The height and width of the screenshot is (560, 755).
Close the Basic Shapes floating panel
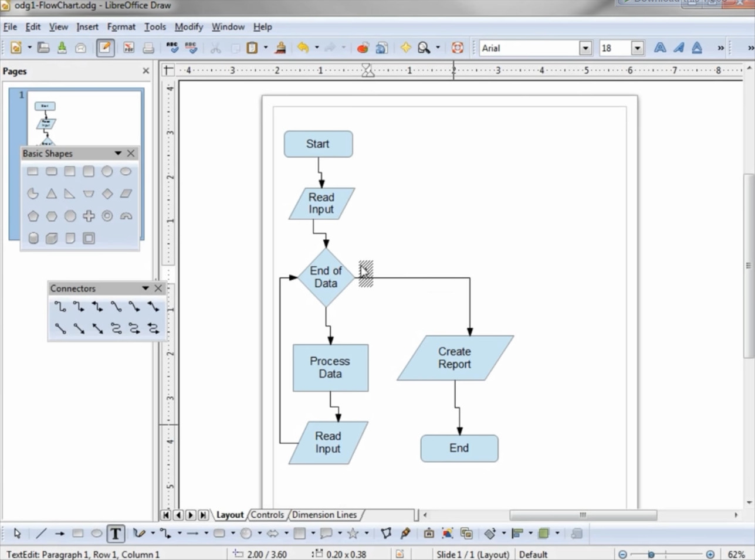131,154
